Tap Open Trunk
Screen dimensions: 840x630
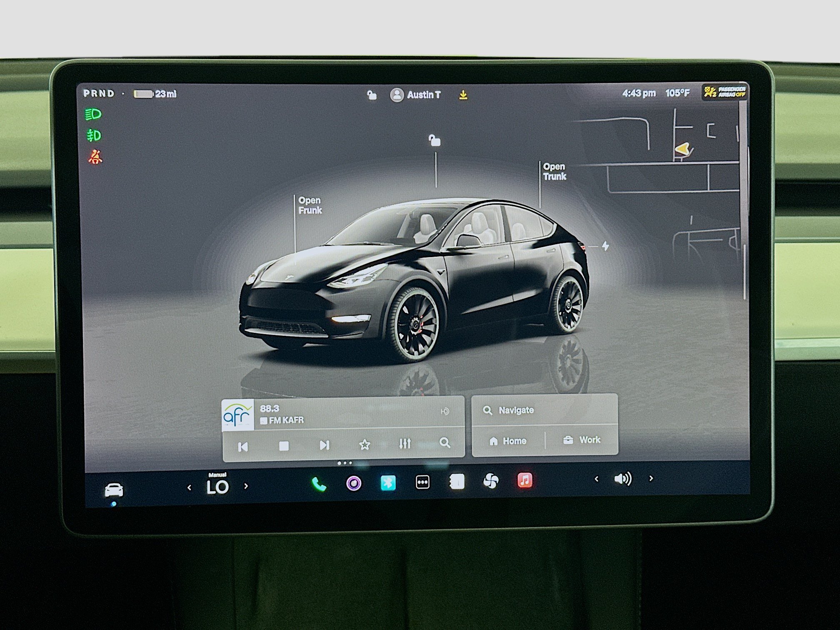coord(555,171)
